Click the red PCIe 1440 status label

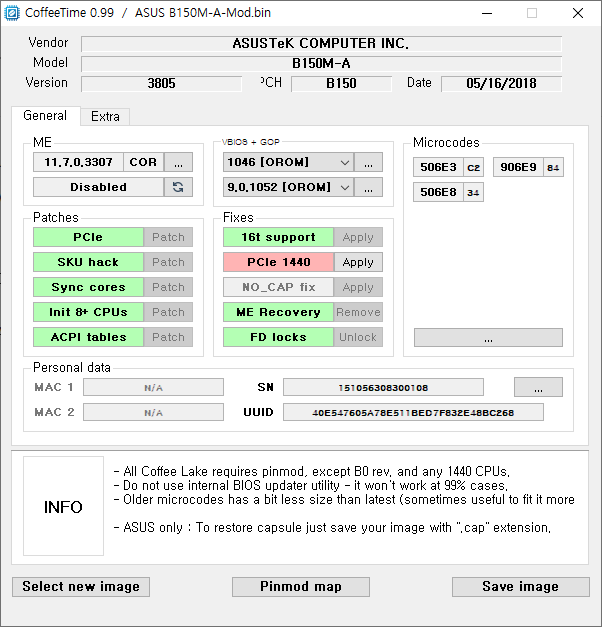[x=278, y=262]
